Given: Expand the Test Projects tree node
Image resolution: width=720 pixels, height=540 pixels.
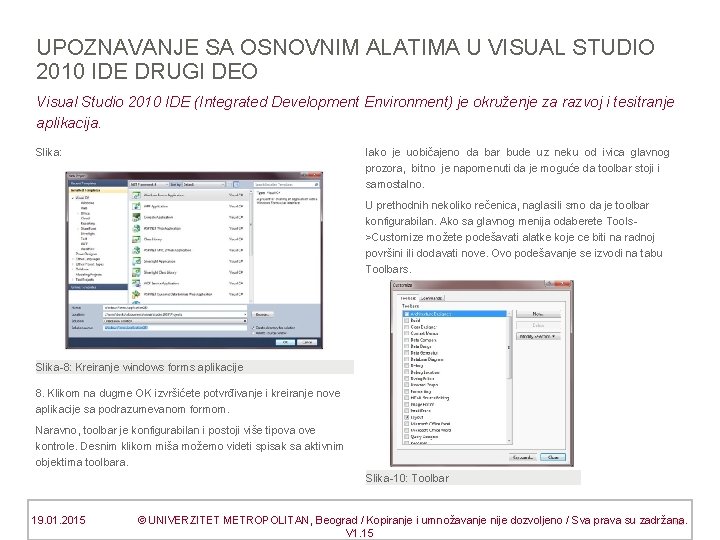Looking at the screenshot, I should point(73,280).
